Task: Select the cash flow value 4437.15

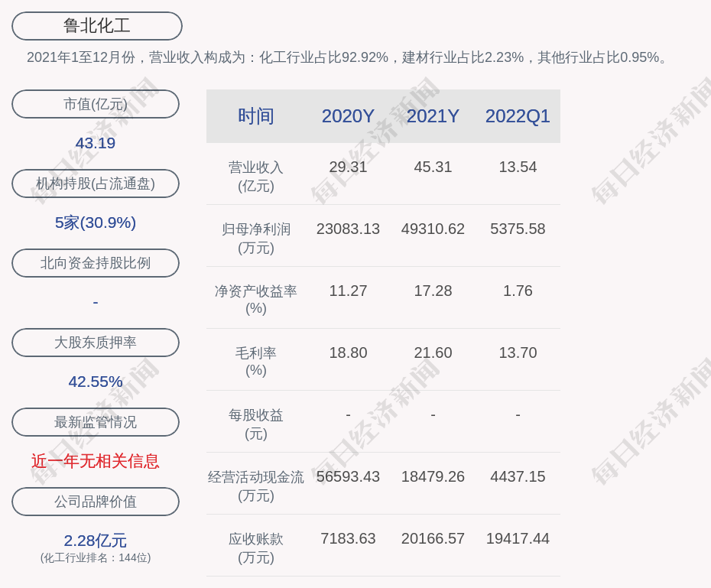Action: point(518,476)
